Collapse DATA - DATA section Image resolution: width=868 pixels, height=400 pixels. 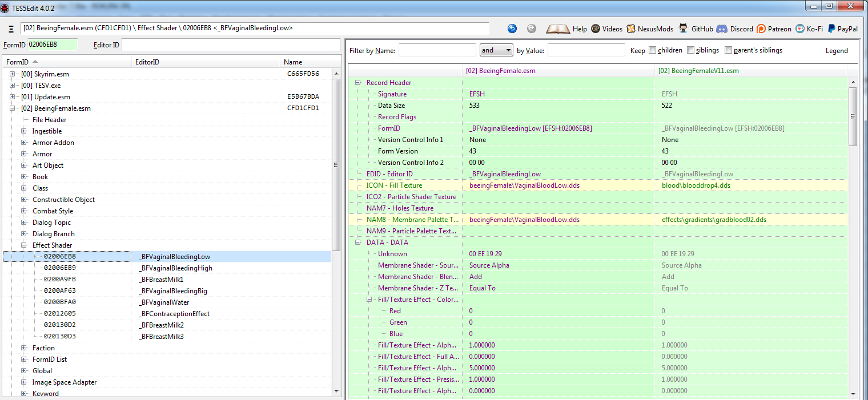358,243
